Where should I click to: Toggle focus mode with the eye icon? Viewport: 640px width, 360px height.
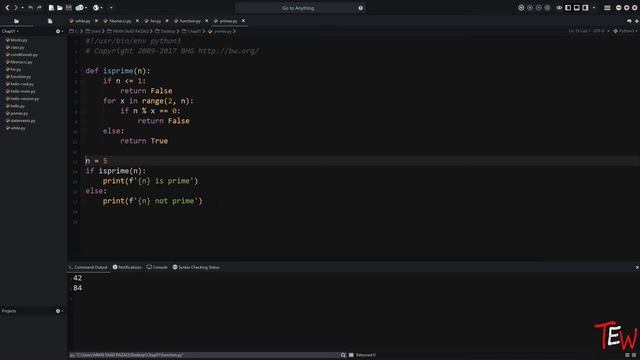click(x=559, y=8)
